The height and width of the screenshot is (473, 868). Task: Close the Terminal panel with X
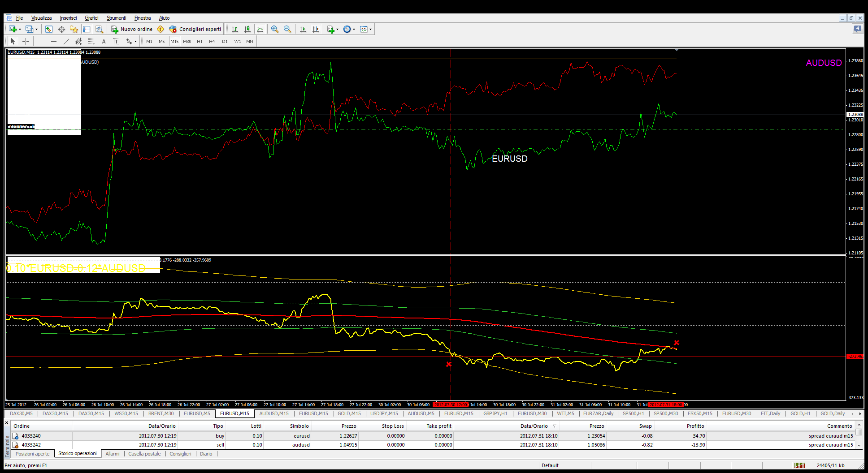tap(7, 423)
